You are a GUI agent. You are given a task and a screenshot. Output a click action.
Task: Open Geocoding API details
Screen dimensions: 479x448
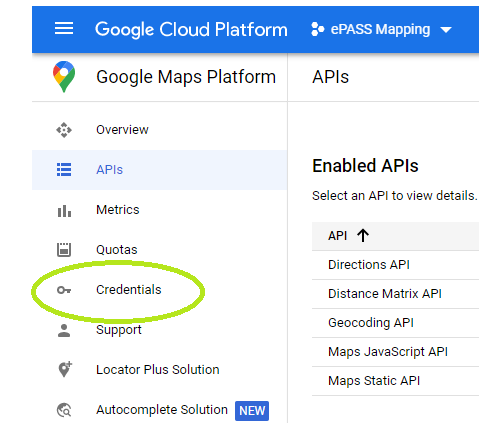tap(371, 323)
